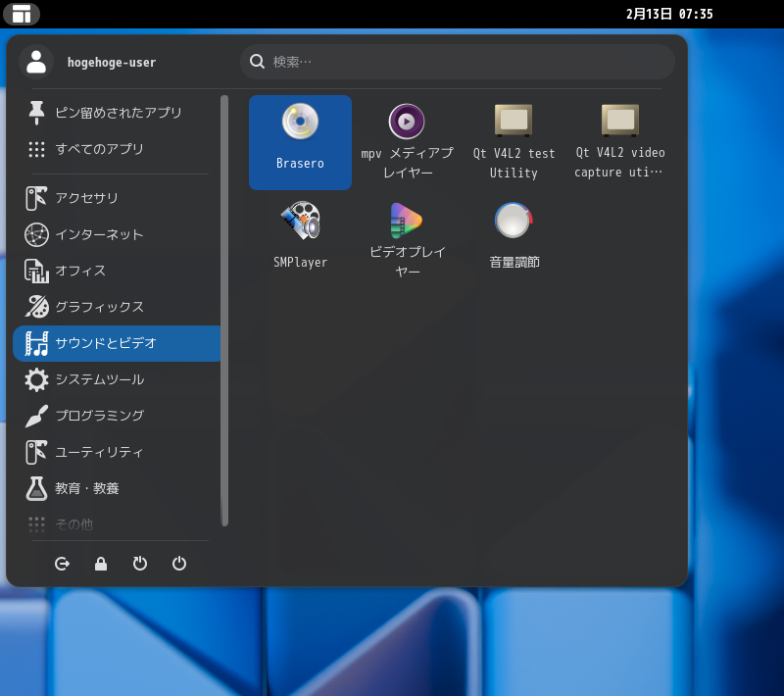Launch the Brasero disc burner
This screenshot has height=696, width=784.
(300, 141)
